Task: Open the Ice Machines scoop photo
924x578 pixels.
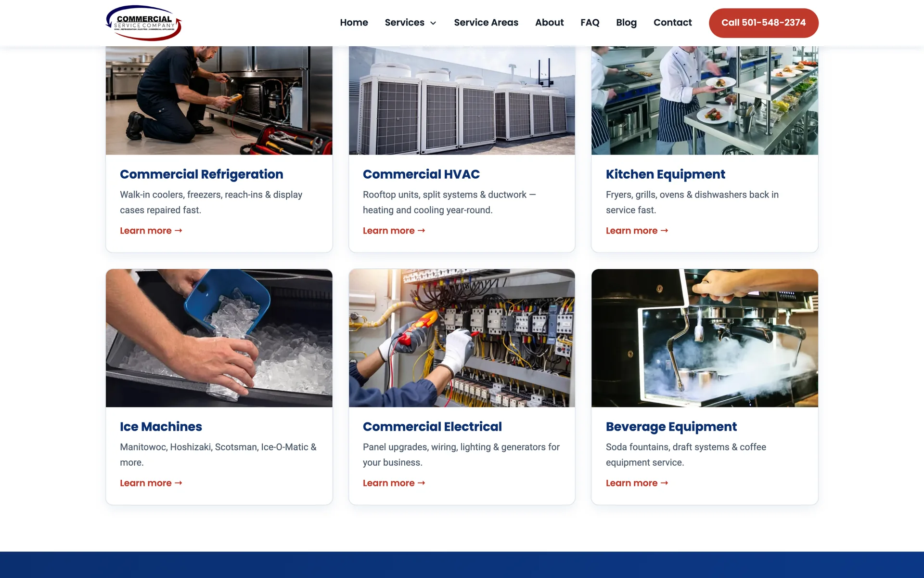Action: pyautogui.click(x=219, y=338)
